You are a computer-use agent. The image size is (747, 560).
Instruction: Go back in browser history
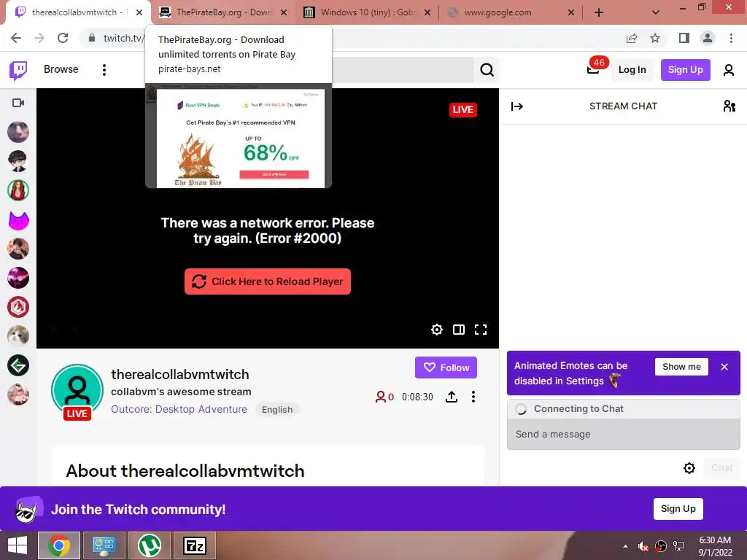pos(16,38)
